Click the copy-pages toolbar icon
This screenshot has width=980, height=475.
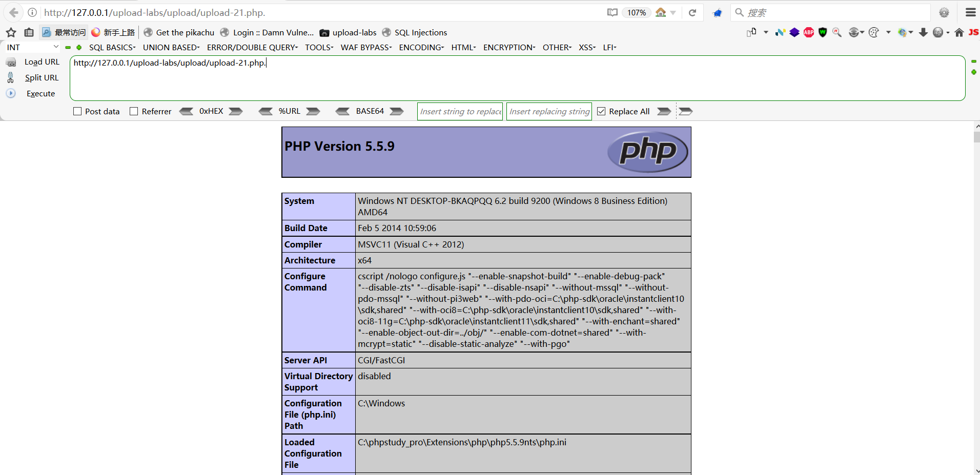(751, 32)
